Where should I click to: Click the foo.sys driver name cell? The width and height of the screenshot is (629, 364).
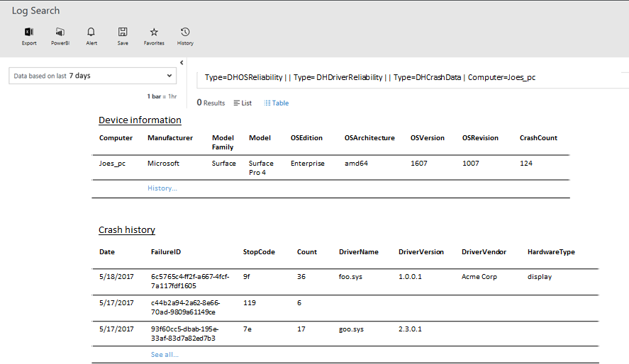350,277
